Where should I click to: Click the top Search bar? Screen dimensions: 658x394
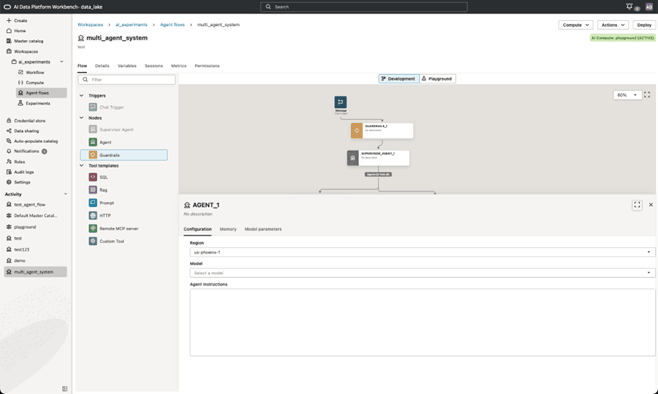364,7
